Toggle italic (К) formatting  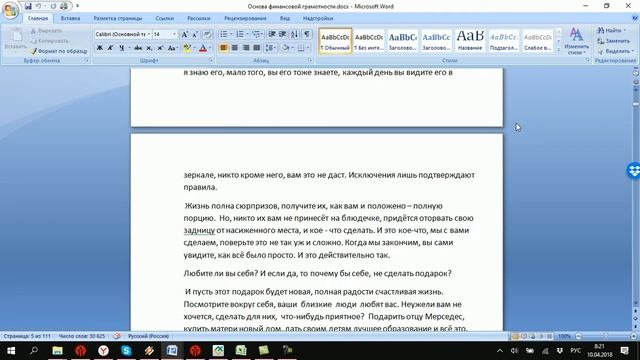[110, 48]
